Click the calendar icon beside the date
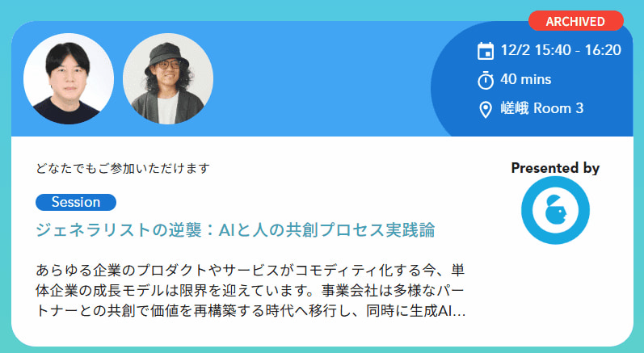Screen dimensions: 644x353 point(486,51)
